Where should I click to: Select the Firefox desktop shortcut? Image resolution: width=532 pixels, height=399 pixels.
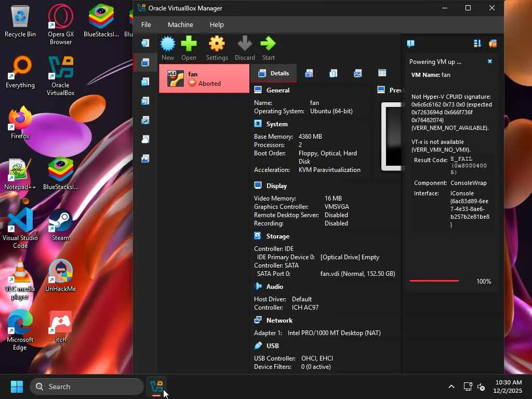(x=20, y=123)
